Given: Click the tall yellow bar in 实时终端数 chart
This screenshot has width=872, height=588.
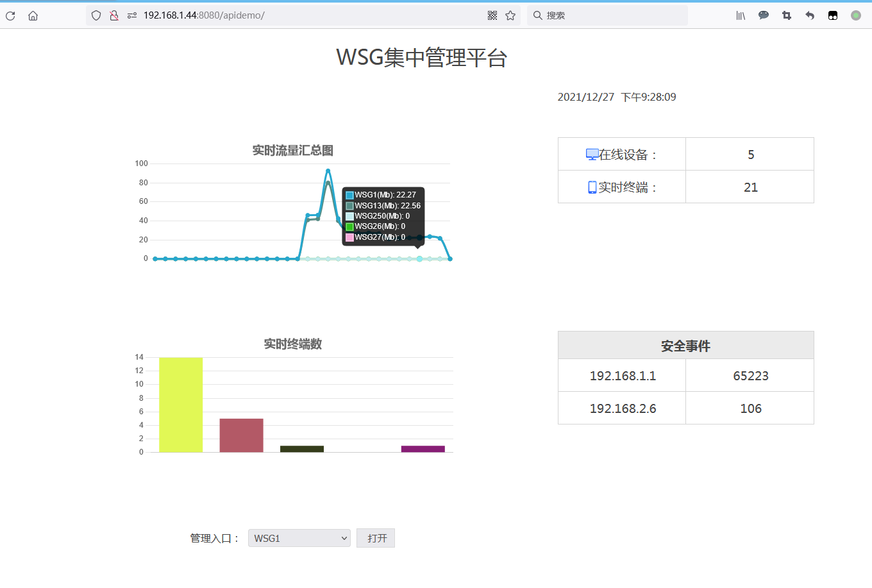Looking at the screenshot, I should click(181, 405).
